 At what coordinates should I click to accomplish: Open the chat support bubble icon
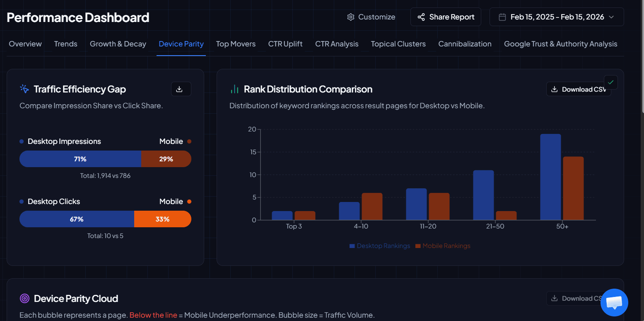(614, 302)
